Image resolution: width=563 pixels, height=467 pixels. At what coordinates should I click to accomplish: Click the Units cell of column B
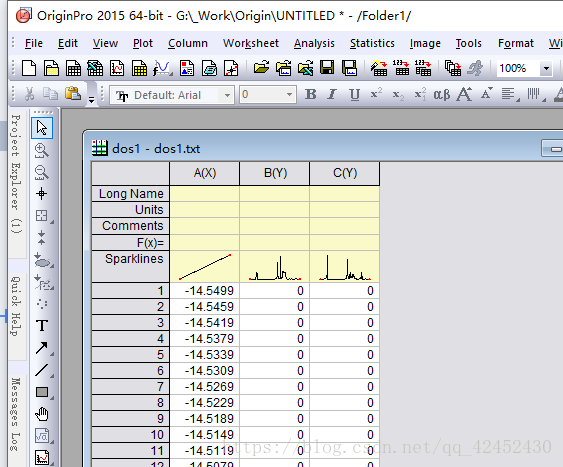(275, 209)
